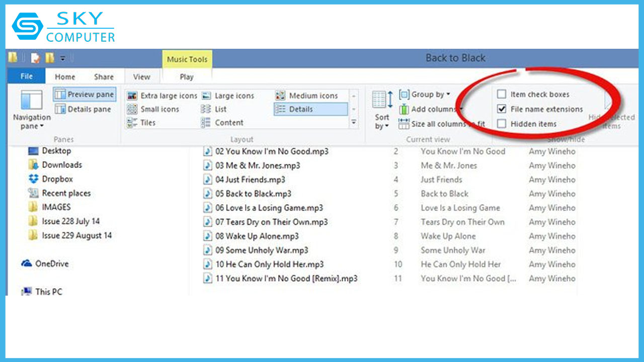Screen dimensions: 644x362
Task: Toggle the Details pane button
Action: point(84,109)
